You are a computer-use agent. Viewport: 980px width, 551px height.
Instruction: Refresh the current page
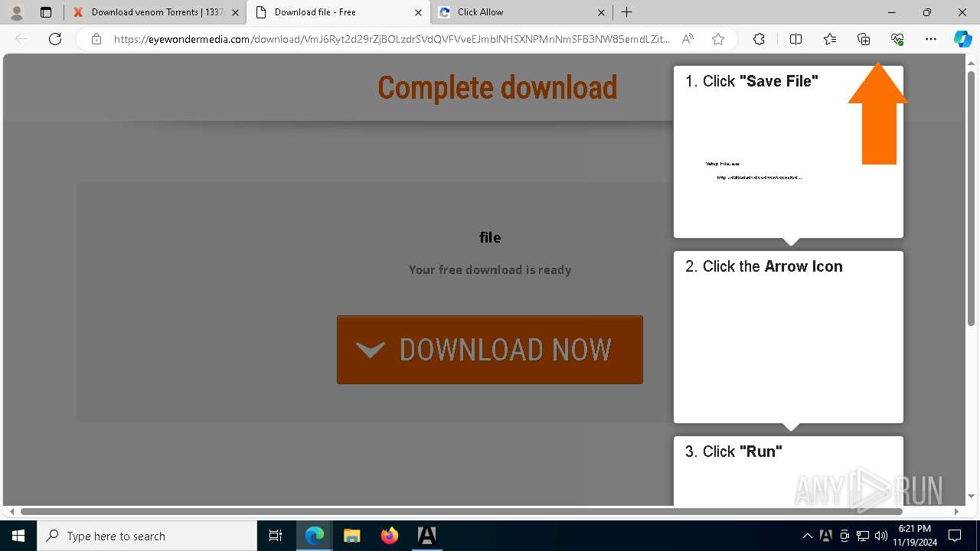55,39
